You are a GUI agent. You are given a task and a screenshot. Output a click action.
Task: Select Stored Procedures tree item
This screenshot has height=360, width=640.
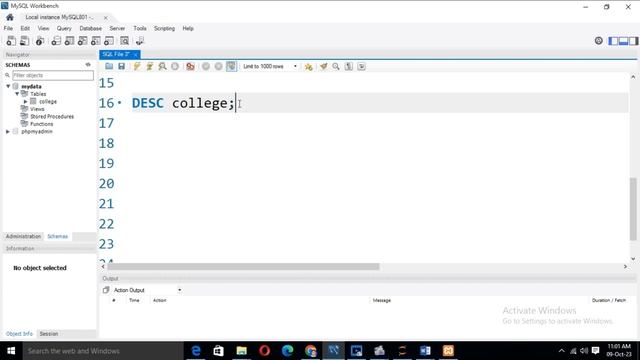[x=52, y=116]
